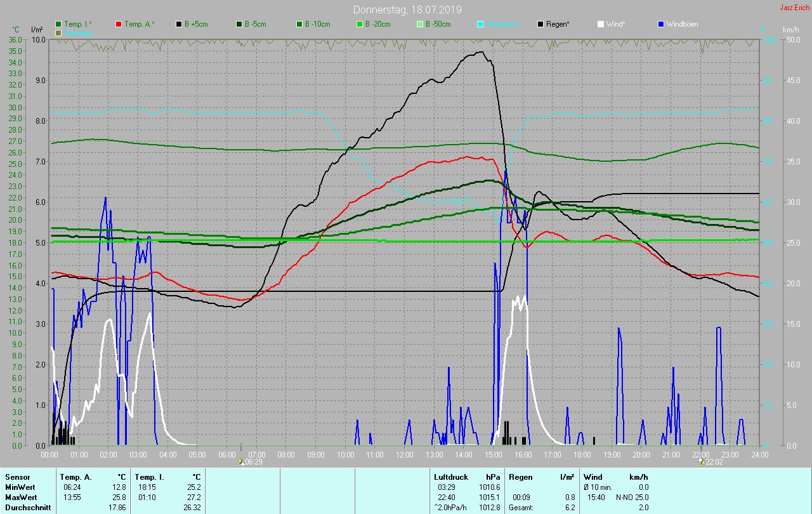This screenshot has width=812, height=514.
Task: Click the B -20cm legend color box
Action: tap(360, 24)
